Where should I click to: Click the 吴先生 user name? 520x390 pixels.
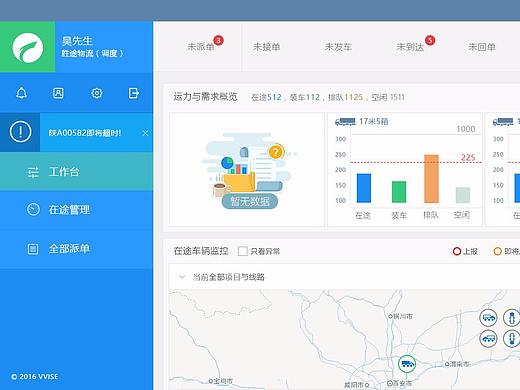click(x=77, y=41)
